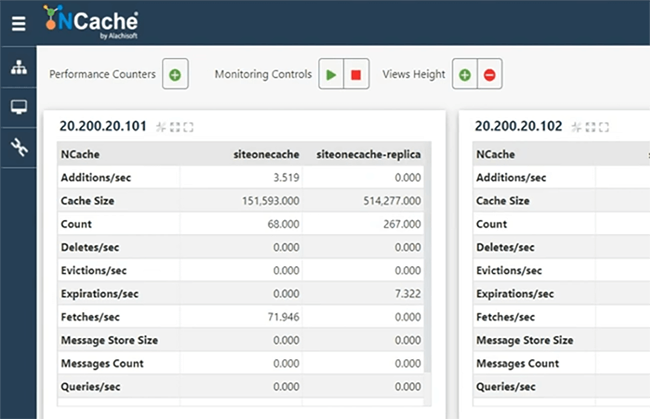This screenshot has width=650, height=419.
Task: Open the hamburger navigation menu
Action: point(19,24)
